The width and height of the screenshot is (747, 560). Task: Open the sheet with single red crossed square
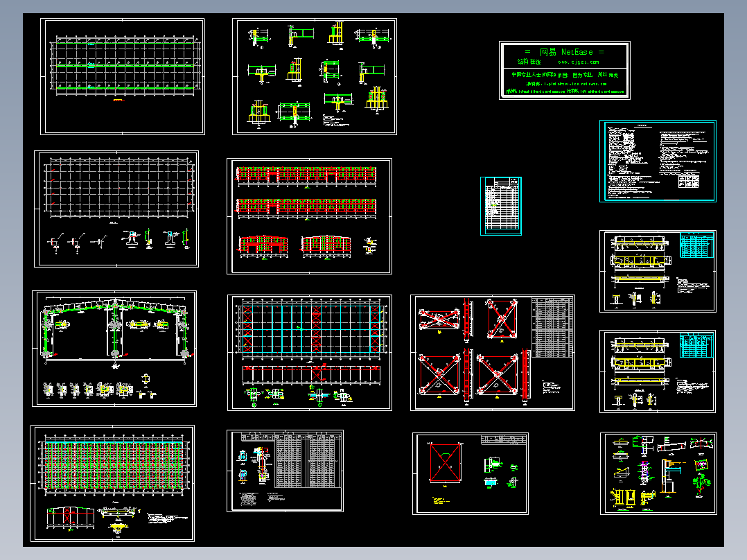pos(471,474)
